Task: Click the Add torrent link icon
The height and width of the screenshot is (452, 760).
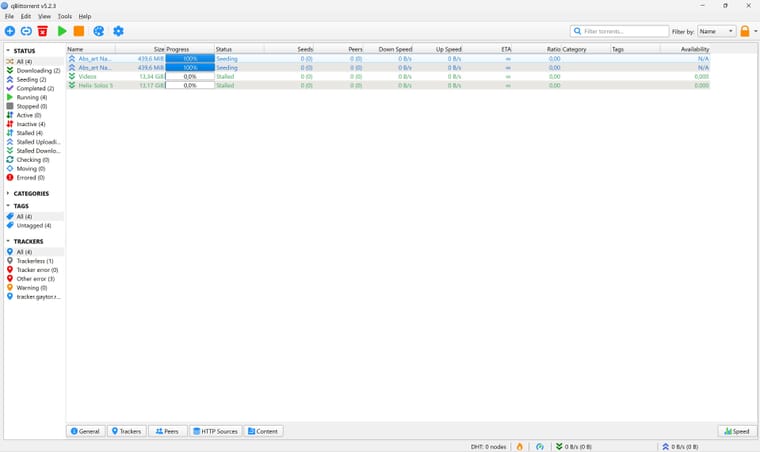Action: pos(26,31)
